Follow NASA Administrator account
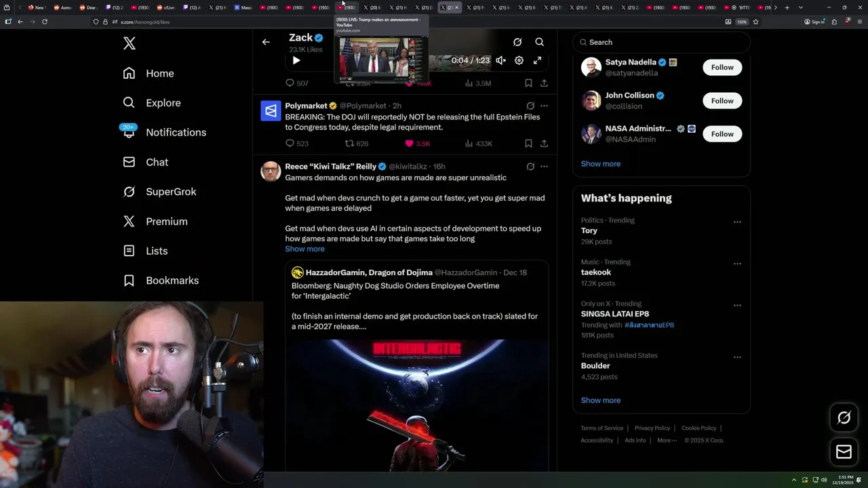Viewport: 868px width, 488px height. tap(722, 134)
